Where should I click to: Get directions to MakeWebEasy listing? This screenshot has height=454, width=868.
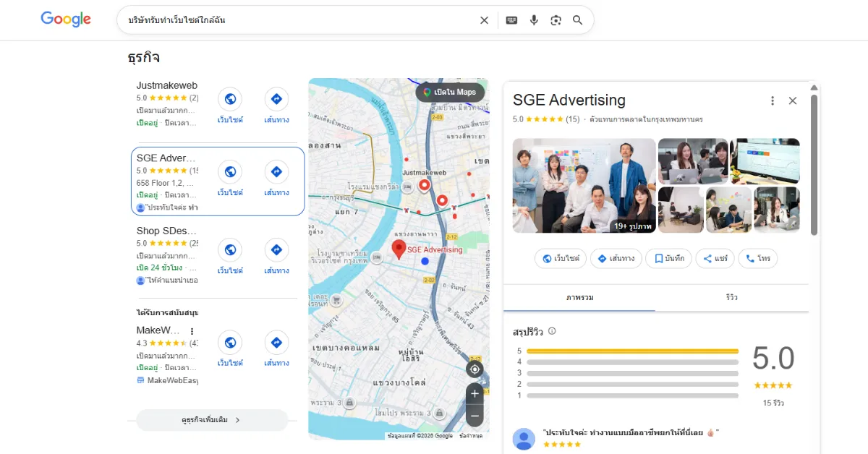click(x=276, y=342)
